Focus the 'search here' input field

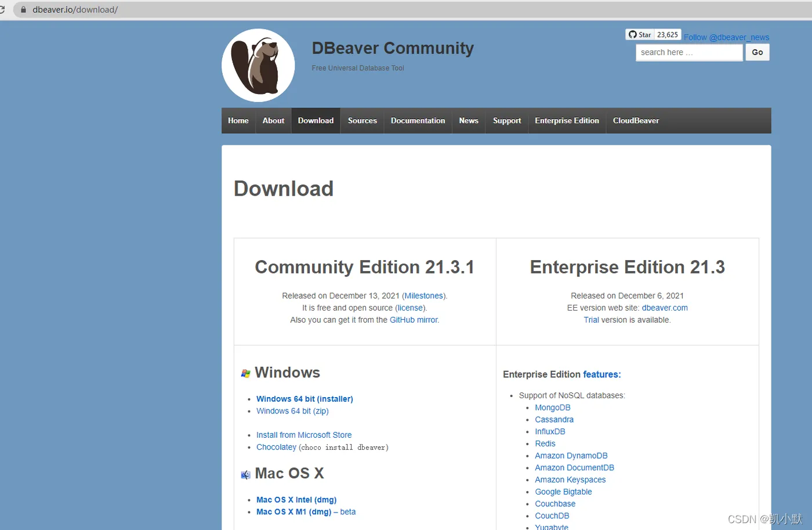[x=689, y=52]
